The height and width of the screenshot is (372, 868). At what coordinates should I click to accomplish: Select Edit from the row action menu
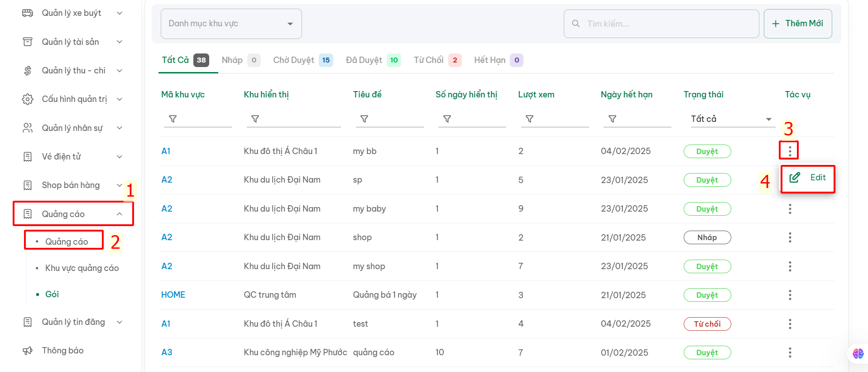(808, 178)
